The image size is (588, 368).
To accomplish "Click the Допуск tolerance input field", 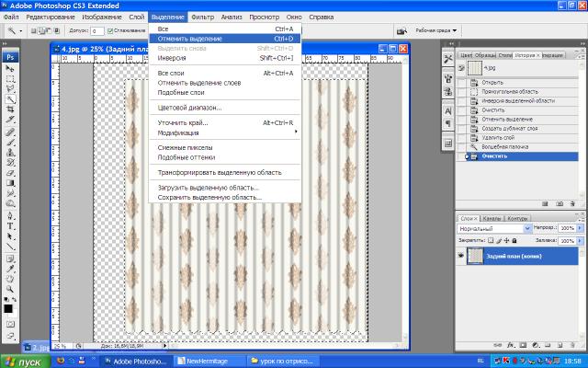I will point(97,30).
